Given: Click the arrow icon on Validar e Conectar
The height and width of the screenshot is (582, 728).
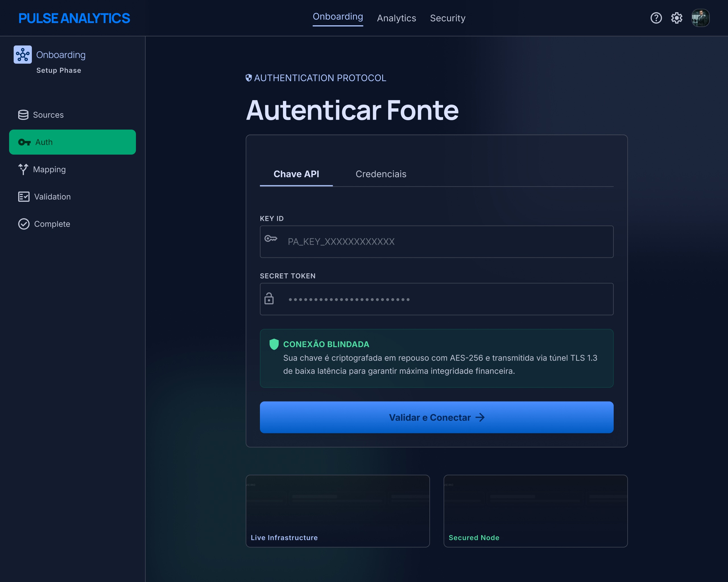Looking at the screenshot, I should pyautogui.click(x=480, y=417).
